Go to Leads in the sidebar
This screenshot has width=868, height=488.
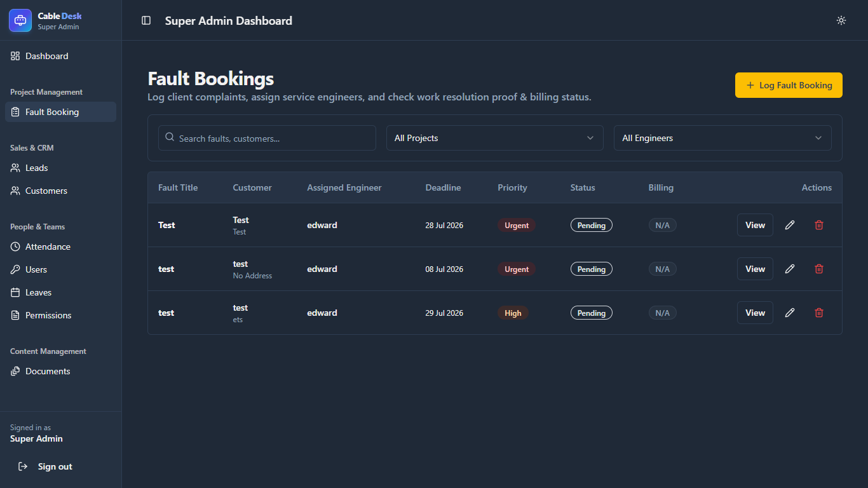click(x=60, y=168)
